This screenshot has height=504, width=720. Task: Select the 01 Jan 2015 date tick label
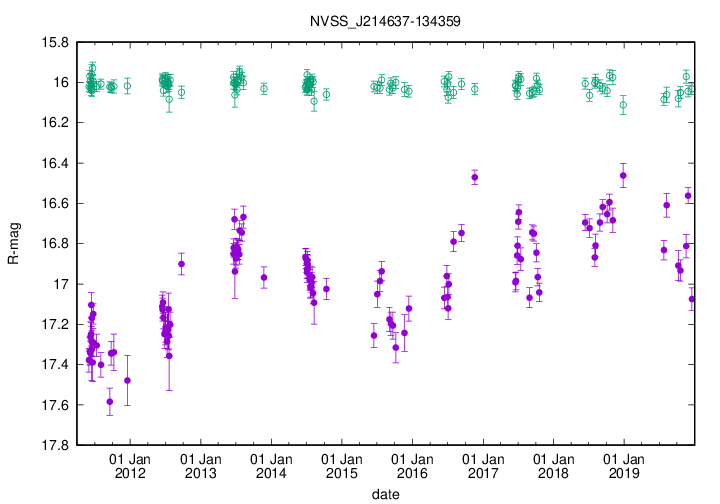pyautogui.click(x=341, y=465)
